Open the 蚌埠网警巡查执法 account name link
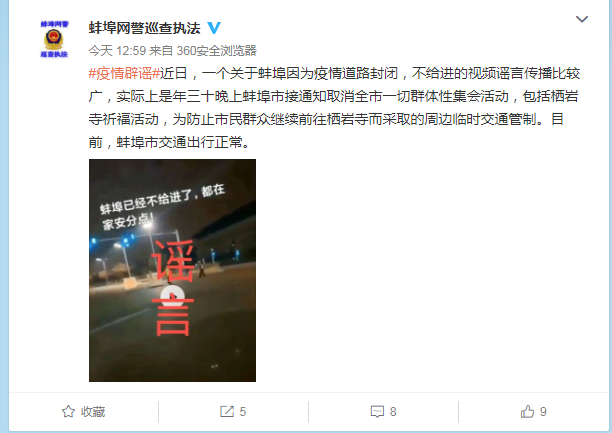 pos(144,28)
